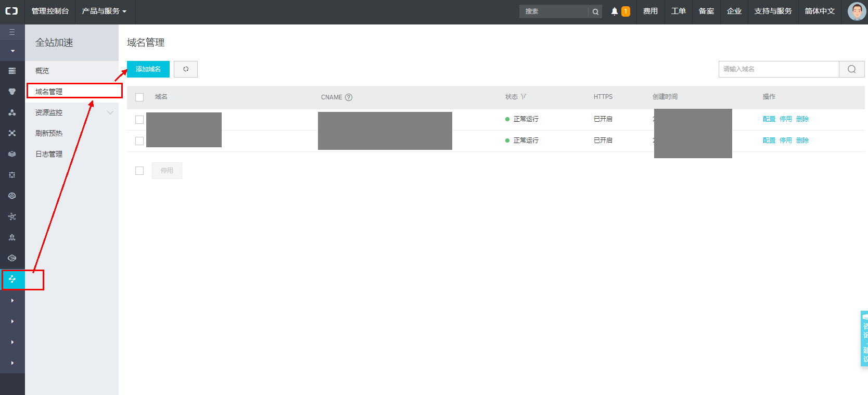868x395 pixels.
Task: Click the 请输入域名 search field
Action: tap(778, 69)
